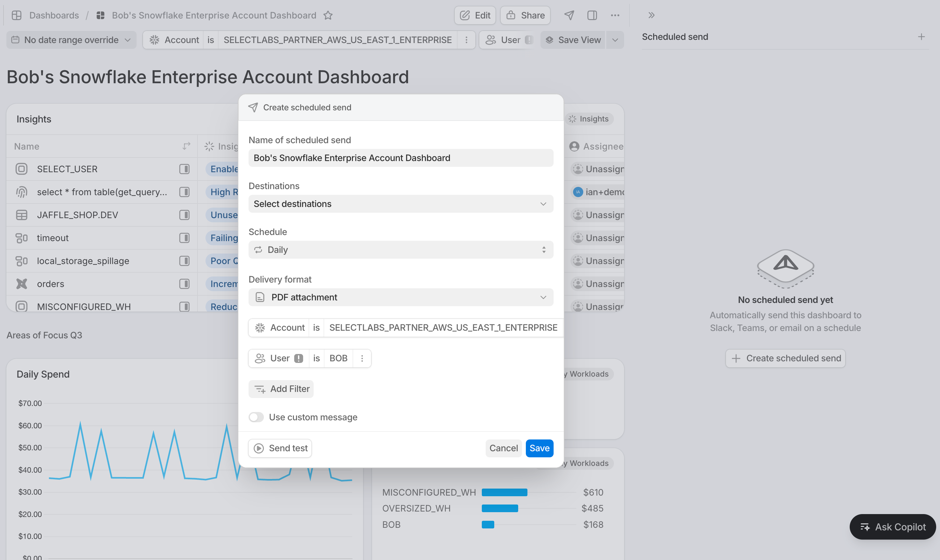
Task: Click the dashboard icon next to breadcrumb title
Action: click(101, 15)
